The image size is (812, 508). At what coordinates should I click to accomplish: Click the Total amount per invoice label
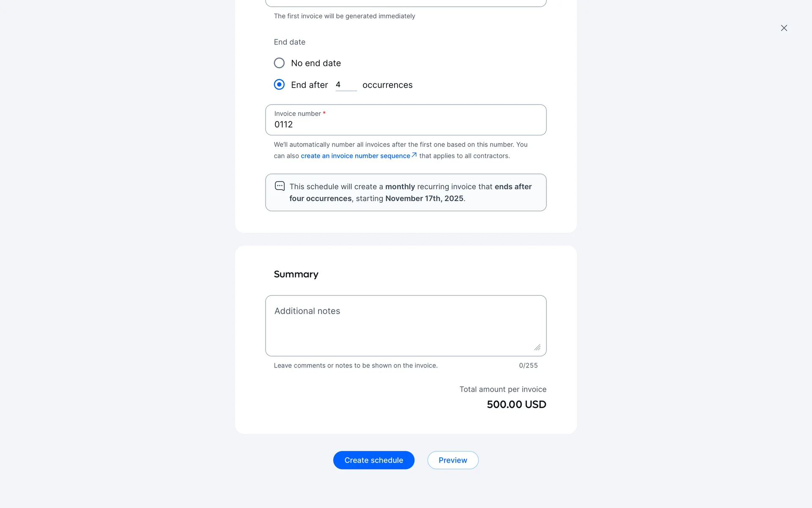[x=502, y=389]
